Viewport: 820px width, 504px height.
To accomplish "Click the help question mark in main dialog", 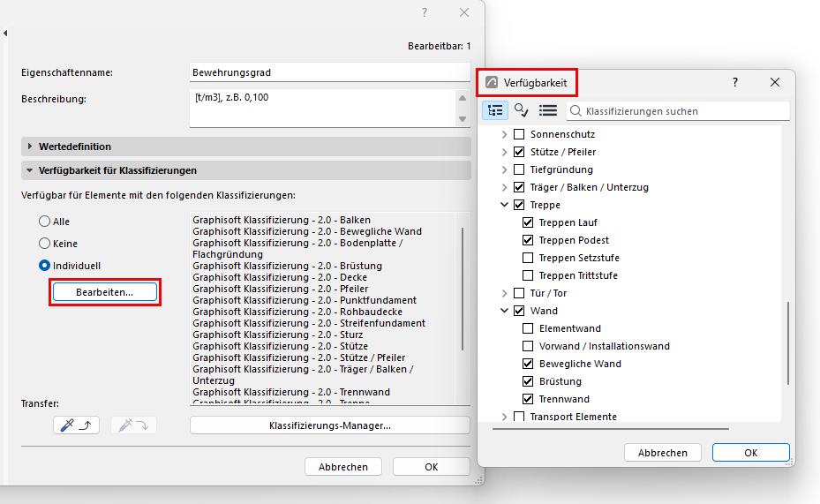I will [x=424, y=12].
